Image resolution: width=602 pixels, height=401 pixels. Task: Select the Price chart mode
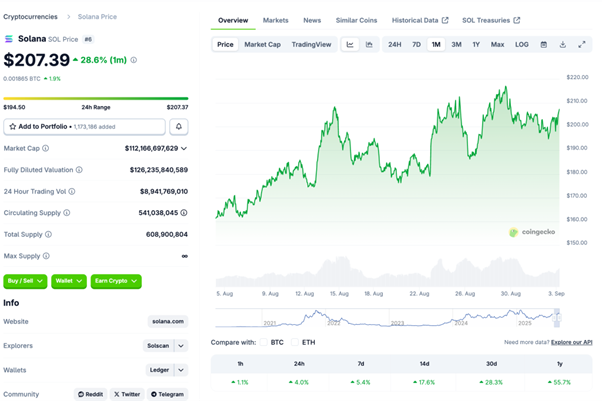tap(225, 45)
